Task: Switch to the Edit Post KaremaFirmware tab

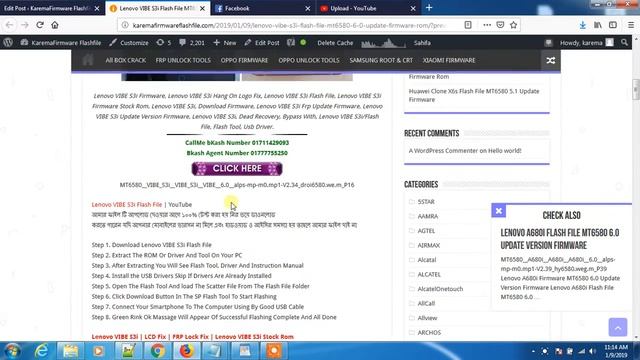Action: (47, 8)
